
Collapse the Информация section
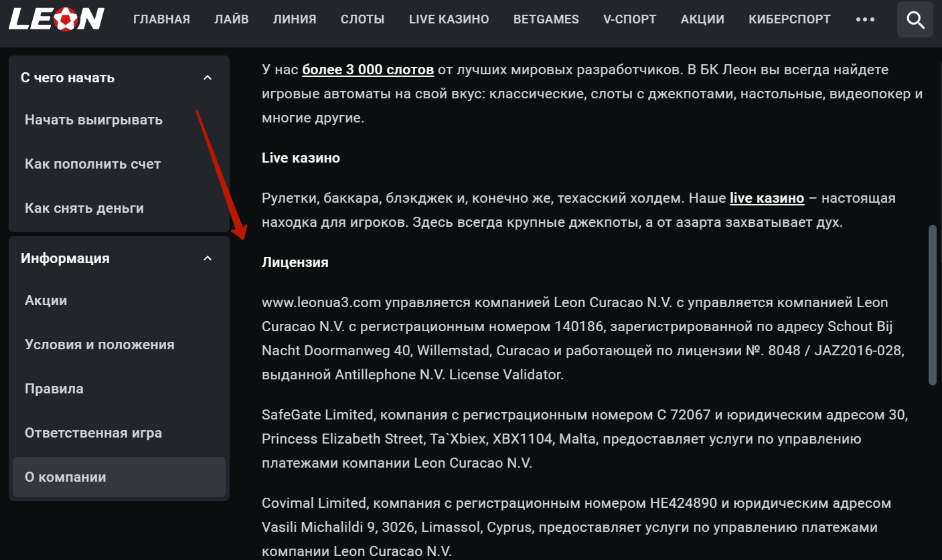(208, 258)
